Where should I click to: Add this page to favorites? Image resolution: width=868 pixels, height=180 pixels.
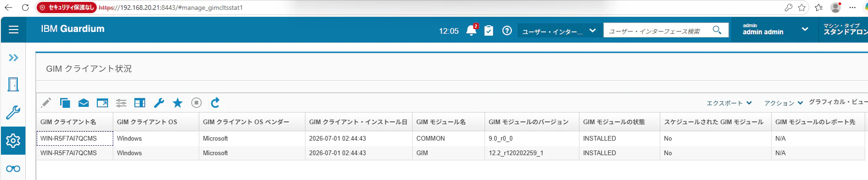(x=802, y=7)
